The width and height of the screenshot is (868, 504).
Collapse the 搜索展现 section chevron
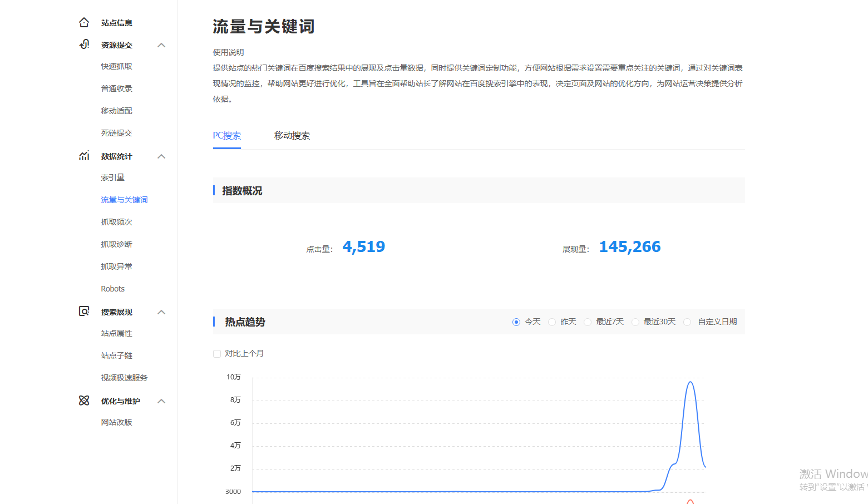pos(161,312)
